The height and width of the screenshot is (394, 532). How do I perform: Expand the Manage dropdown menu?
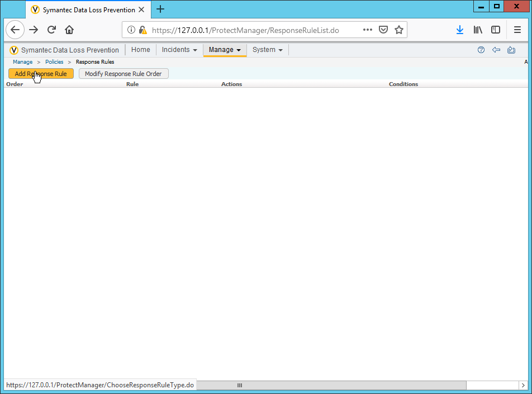click(x=225, y=50)
